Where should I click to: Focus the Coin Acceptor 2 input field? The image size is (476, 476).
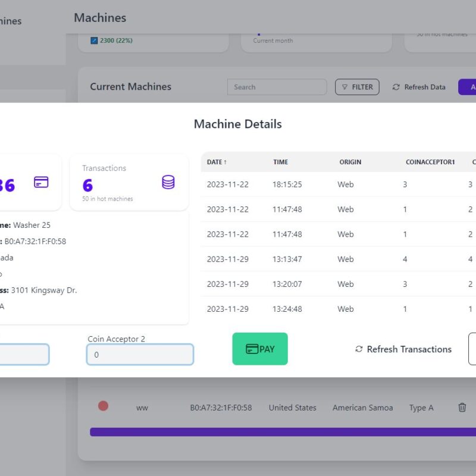[140, 355]
